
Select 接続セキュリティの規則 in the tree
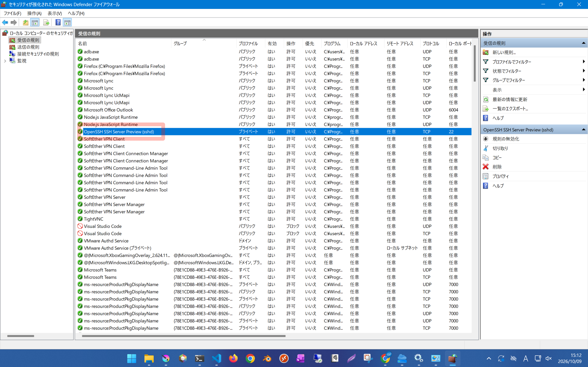38,54
